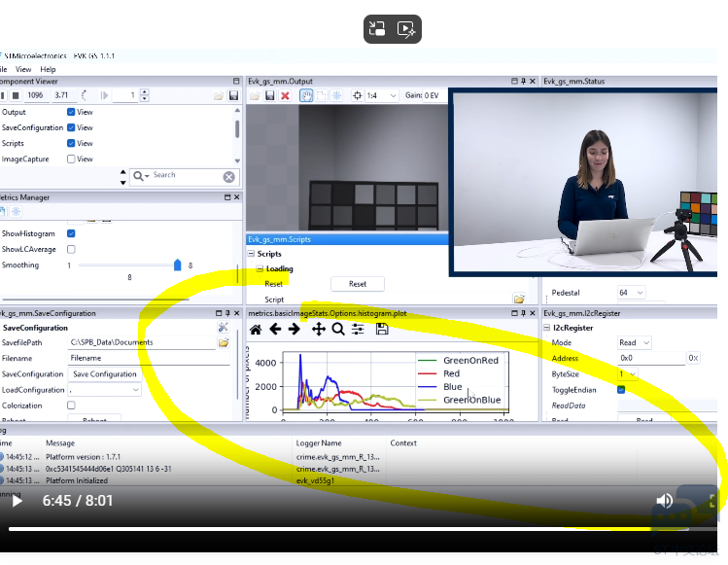Click the blue grid icon in Output toolbar
Viewport: 728px width, 565px height.
[336, 95]
